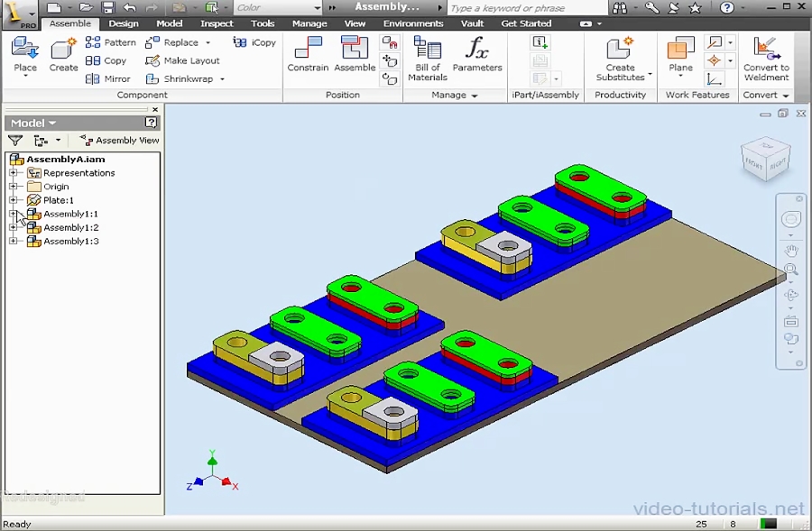
Task: Click the Mirror components icon
Action: 92,78
